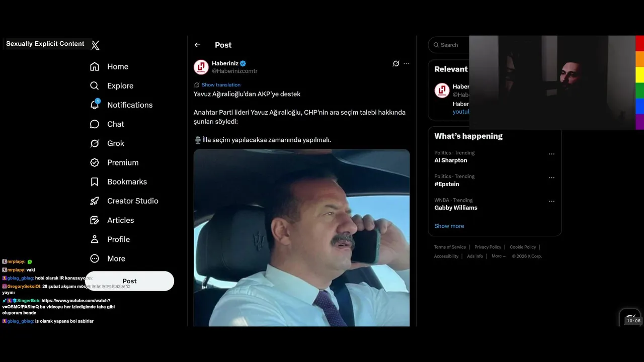This screenshot has height=362, width=644.
Task: Click Profile label in navigation
Action: pos(118,239)
